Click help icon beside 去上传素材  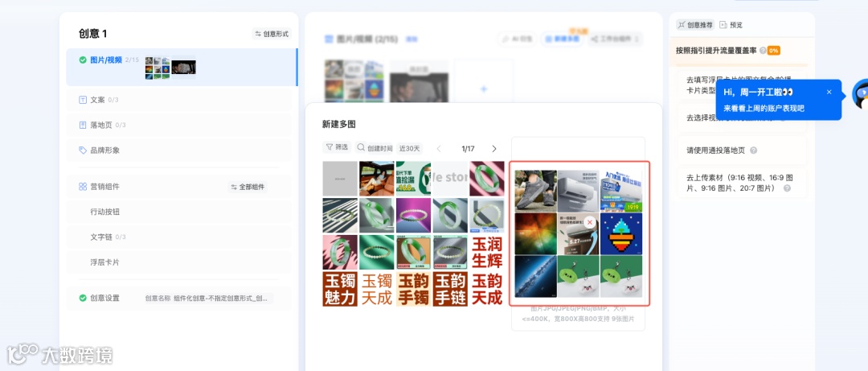[787, 188]
